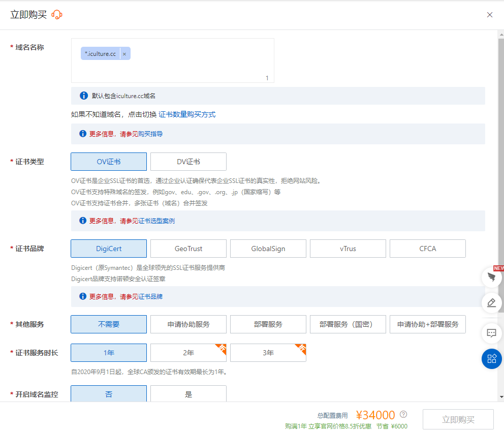Select 否 for domain monitoring
504x431 pixels.
point(109,394)
